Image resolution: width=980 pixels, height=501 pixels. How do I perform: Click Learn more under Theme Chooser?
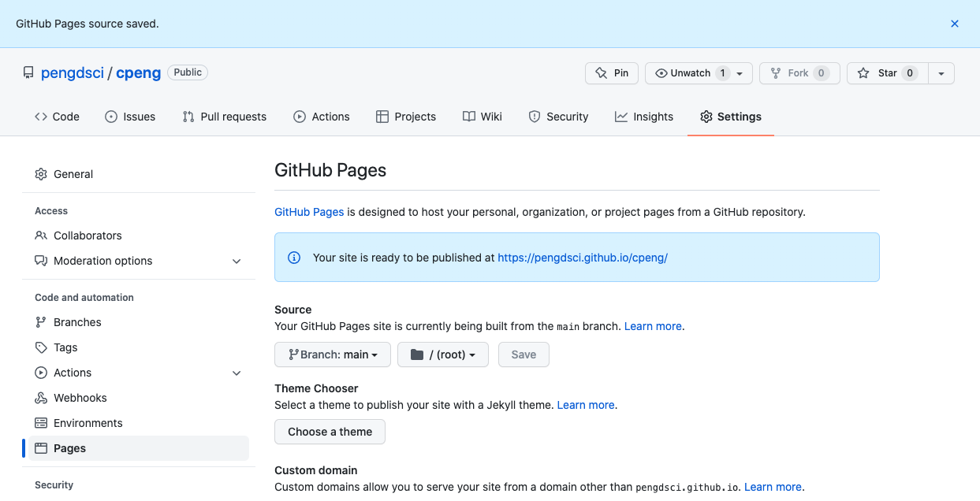click(586, 405)
